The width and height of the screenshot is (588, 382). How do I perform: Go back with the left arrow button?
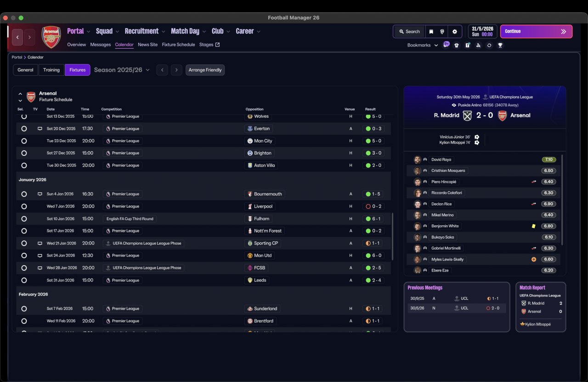pyautogui.click(x=17, y=37)
